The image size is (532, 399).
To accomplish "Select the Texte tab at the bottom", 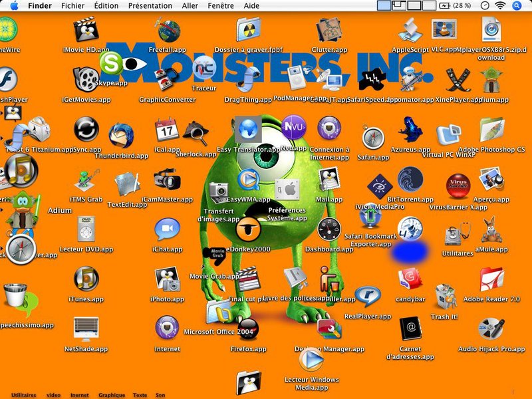I will tap(140, 395).
